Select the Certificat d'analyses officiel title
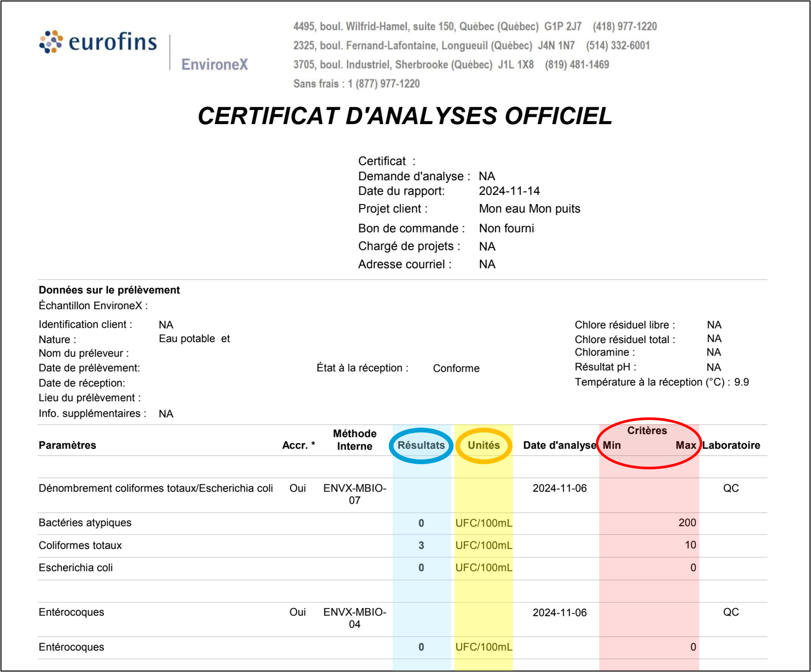 [x=405, y=116]
